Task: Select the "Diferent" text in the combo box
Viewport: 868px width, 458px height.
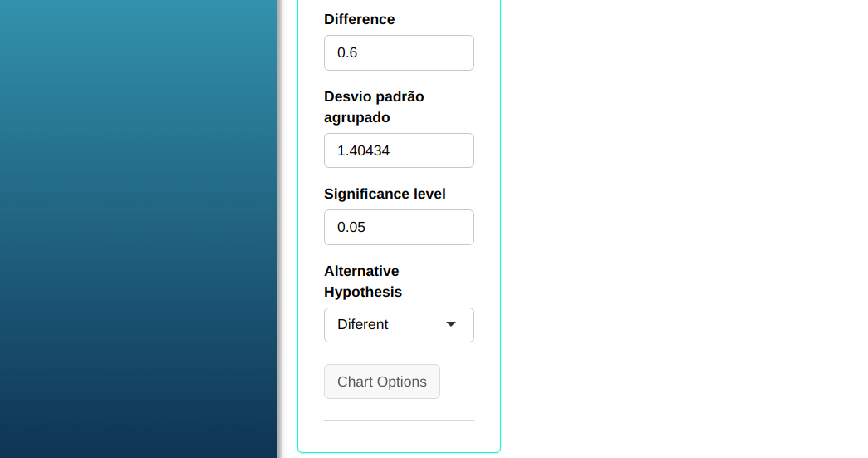Action: point(363,325)
